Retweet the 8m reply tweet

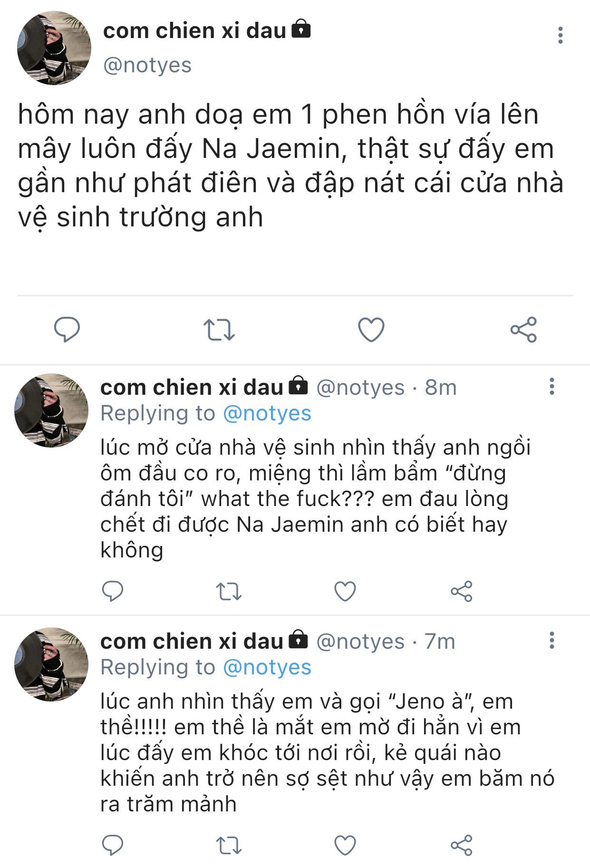click(229, 591)
